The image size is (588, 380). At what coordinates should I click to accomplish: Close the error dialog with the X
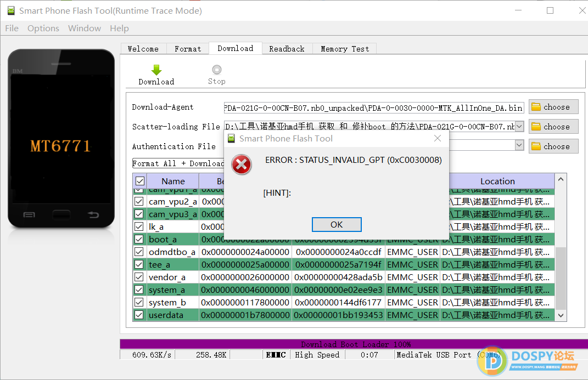click(437, 139)
